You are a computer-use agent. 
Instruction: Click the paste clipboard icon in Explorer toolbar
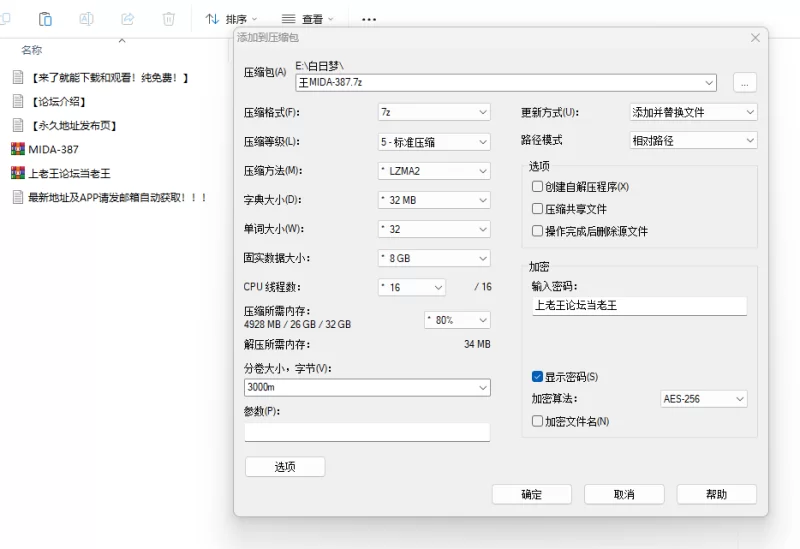pos(45,19)
